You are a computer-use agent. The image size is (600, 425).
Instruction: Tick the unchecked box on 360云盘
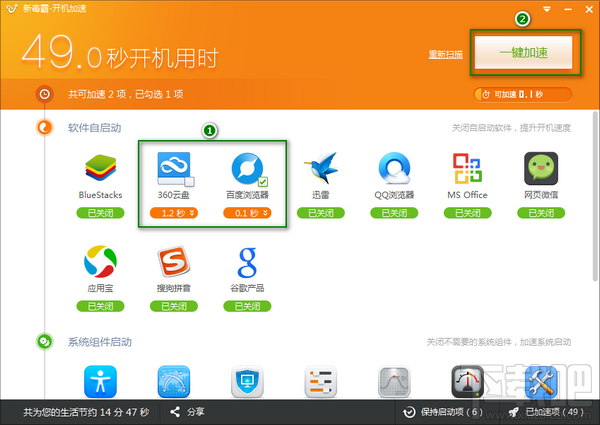pos(190,181)
